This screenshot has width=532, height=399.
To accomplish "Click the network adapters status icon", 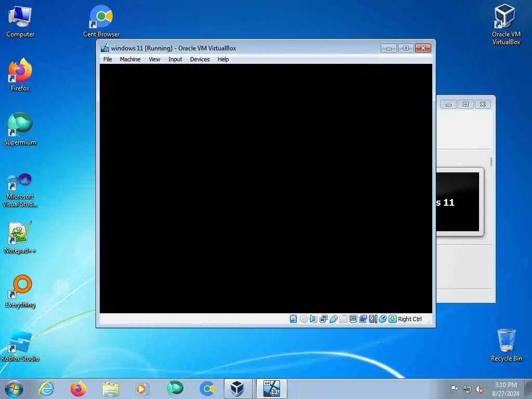I will 323,319.
